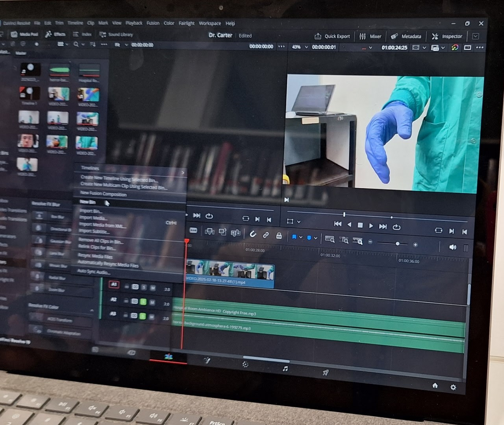Toggle the Sound Library panel
The image size is (504, 425).
[x=116, y=34]
